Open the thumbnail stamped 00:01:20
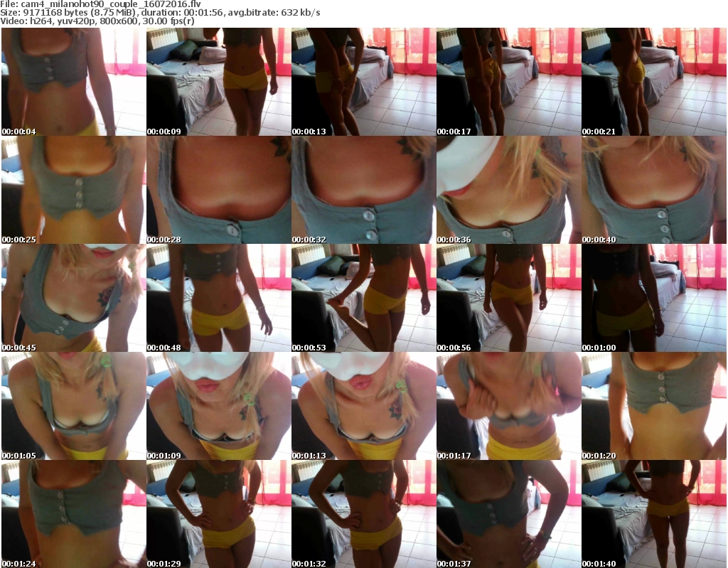Image resolution: width=728 pixels, height=568 pixels. (654, 406)
